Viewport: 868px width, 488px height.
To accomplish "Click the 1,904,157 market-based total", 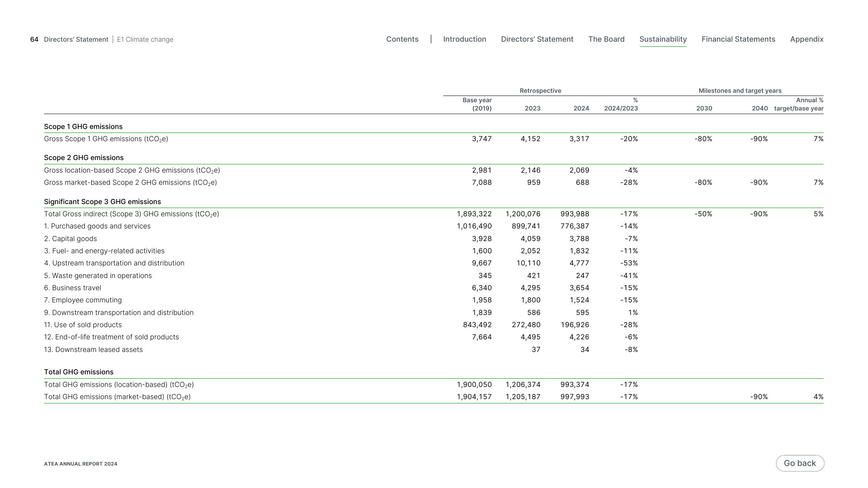I will point(474,397).
